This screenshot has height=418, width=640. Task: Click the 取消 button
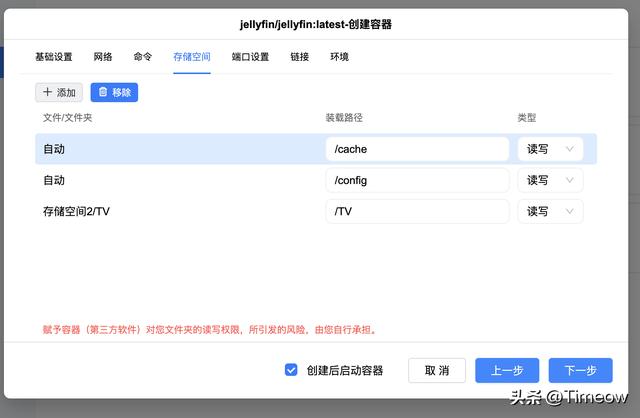click(437, 370)
